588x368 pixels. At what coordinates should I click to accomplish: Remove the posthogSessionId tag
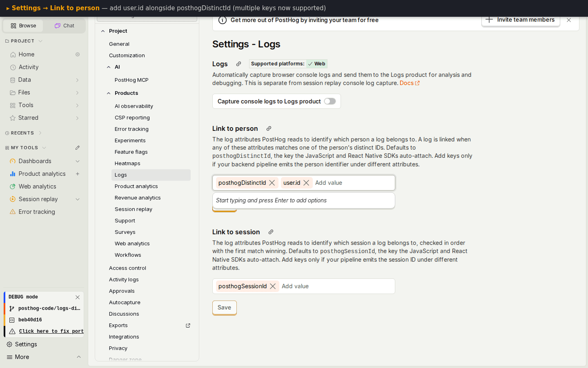273,286
